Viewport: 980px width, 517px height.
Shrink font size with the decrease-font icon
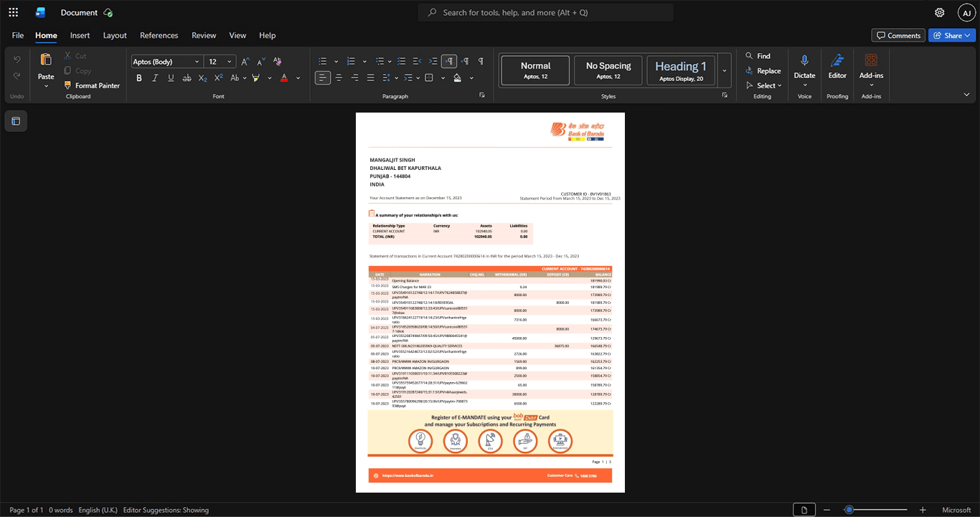coord(260,62)
